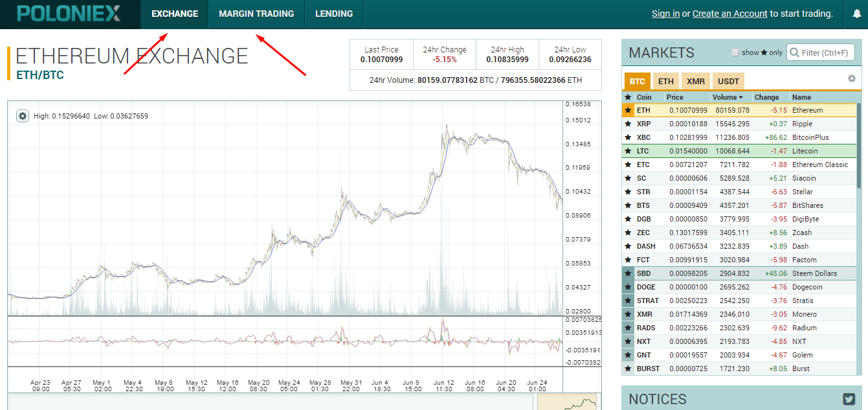
Task: Click the 24hr Change value -5.15%
Action: pyautogui.click(x=445, y=60)
